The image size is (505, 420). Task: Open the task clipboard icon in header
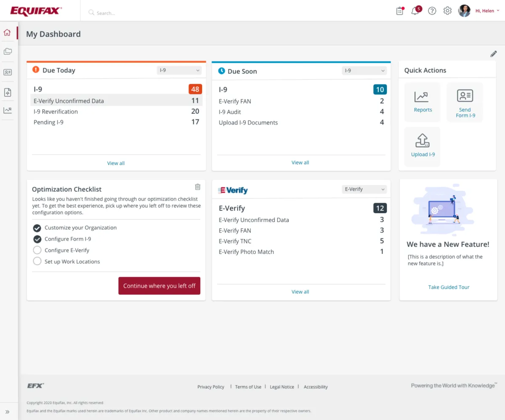[x=400, y=11]
